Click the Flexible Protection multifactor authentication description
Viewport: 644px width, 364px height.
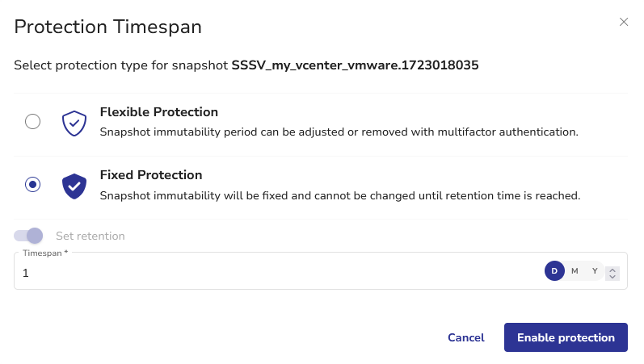click(339, 132)
